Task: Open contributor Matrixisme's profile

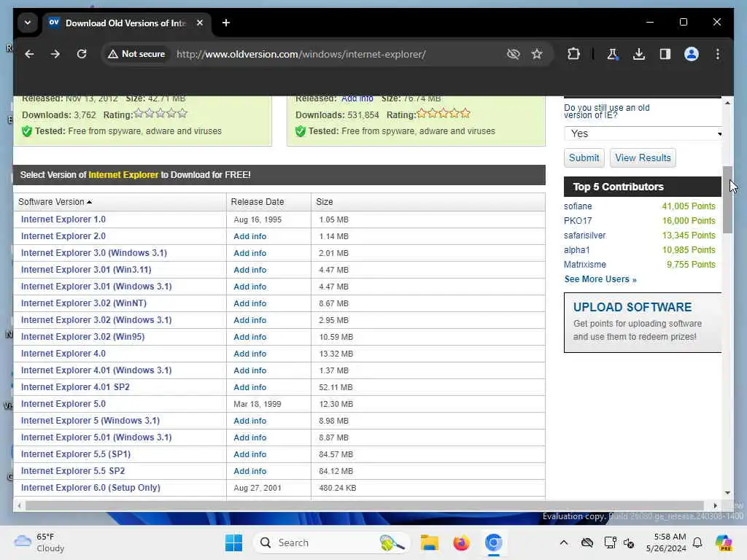Action: pyautogui.click(x=585, y=264)
